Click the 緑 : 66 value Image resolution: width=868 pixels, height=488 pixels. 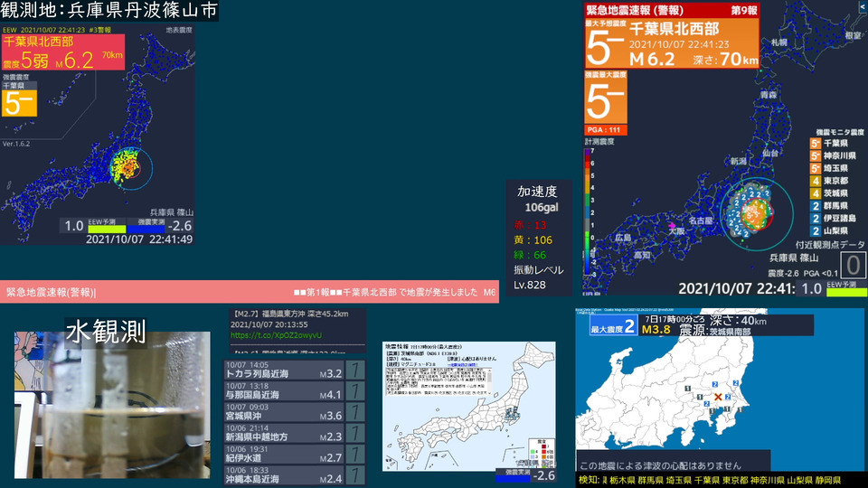tap(530, 255)
